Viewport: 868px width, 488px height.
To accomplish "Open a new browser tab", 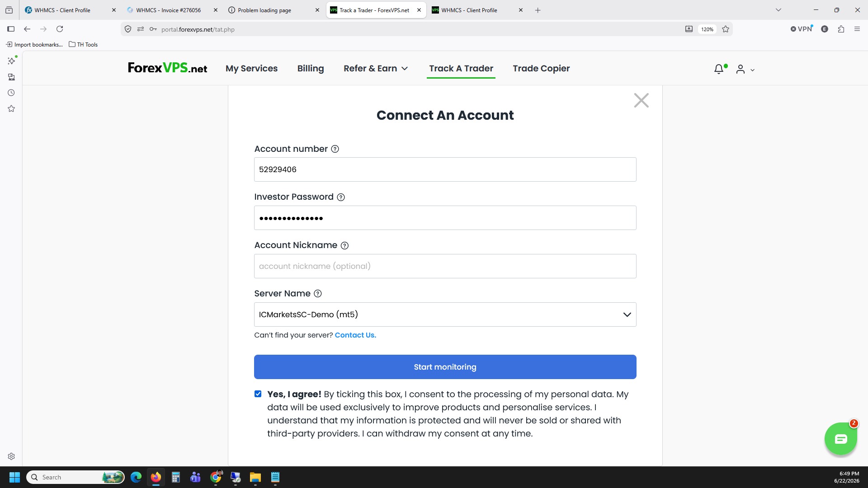I will 538,10.
